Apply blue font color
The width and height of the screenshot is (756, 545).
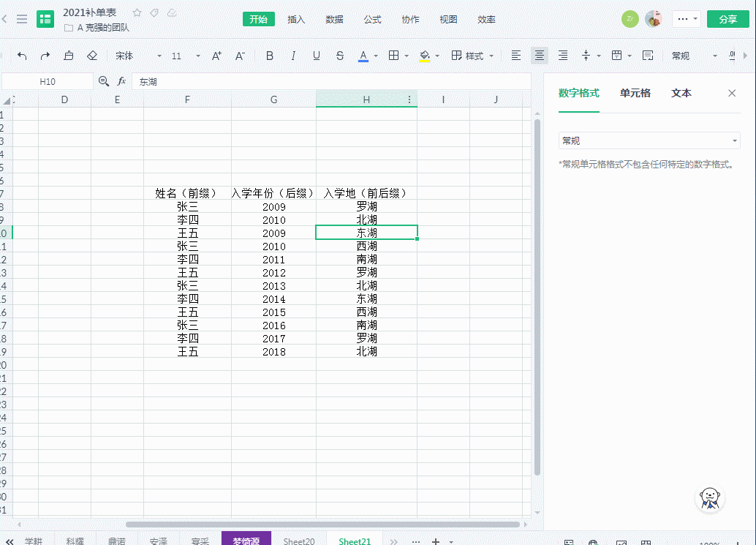click(363, 56)
